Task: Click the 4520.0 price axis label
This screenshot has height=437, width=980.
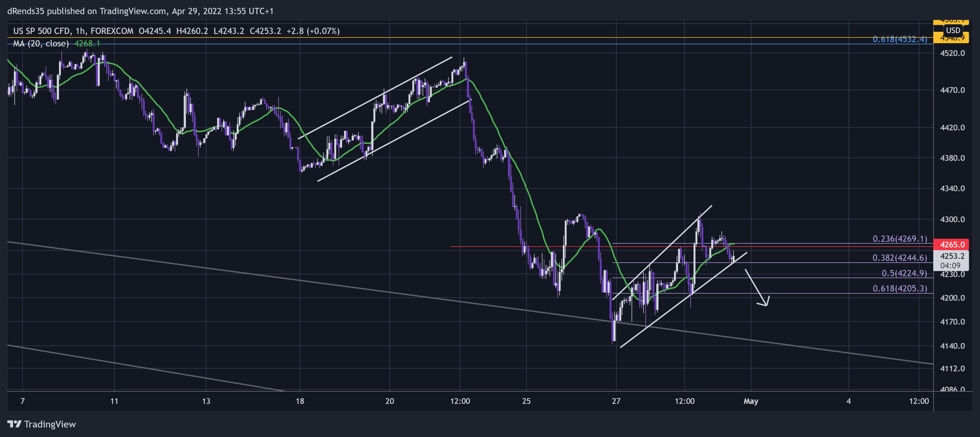Action: (x=952, y=53)
